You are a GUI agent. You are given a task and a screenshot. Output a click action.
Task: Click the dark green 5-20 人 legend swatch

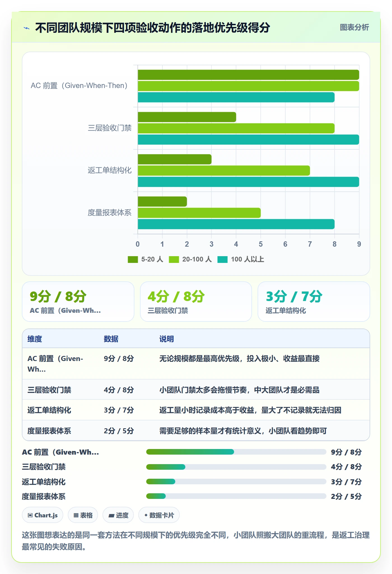[x=133, y=260]
